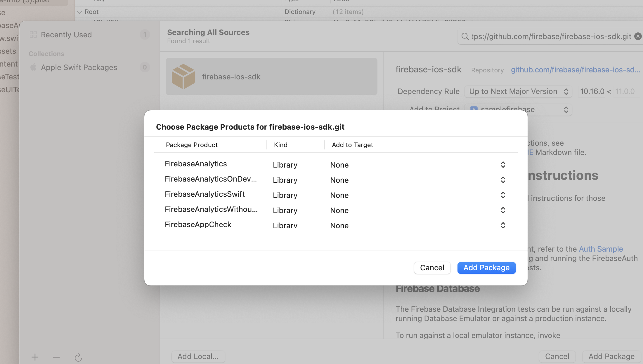Open target dropdown for FirebaseAnalyticsSwift

click(x=502, y=195)
